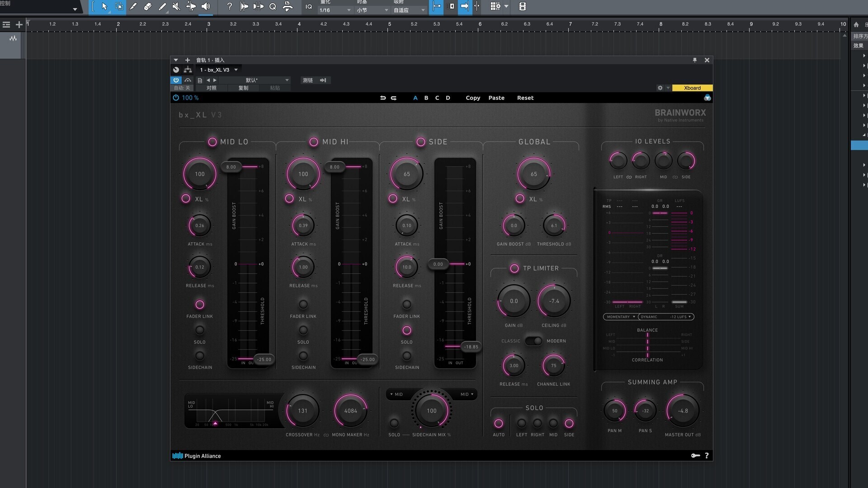Select settings slot C
The width and height of the screenshot is (868, 488).
pos(437,98)
